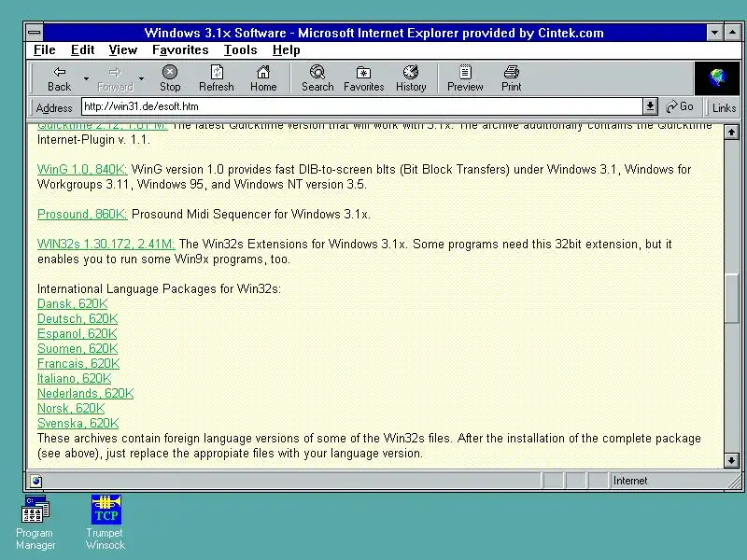Viewport: 747px width, 560px height.
Task: Go to the Home page
Action: click(263, 78)
